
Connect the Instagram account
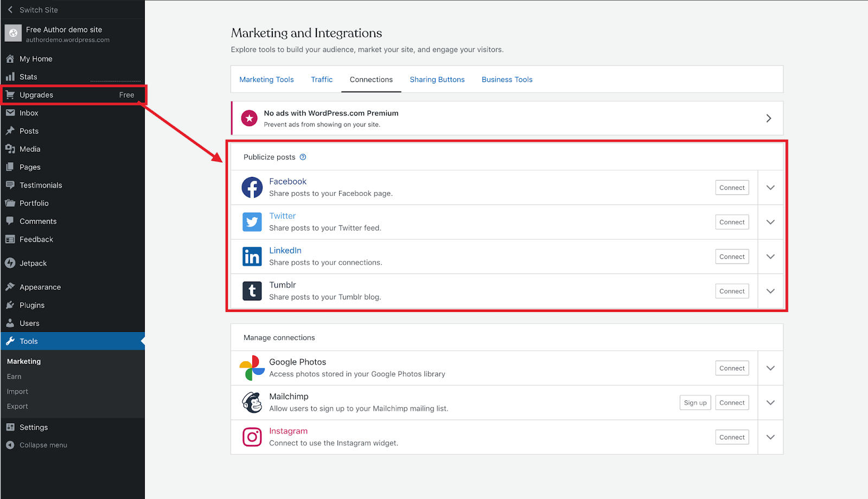coord(732,437)
